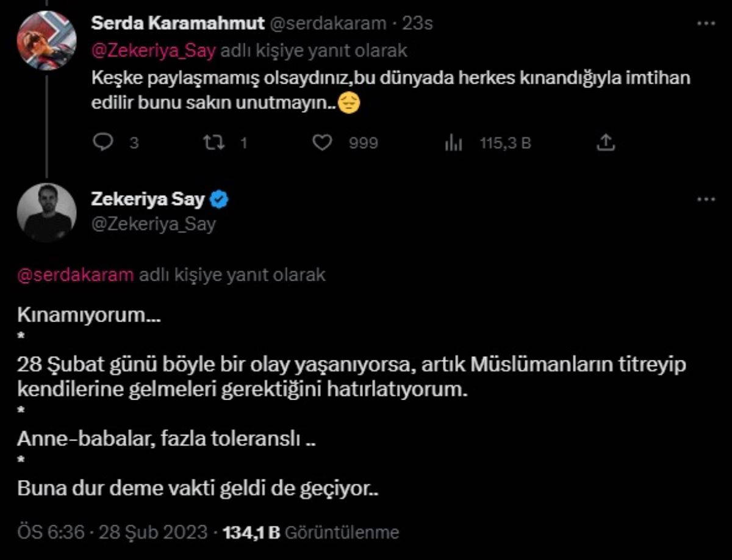Open Serda Karamahmut display name
Screen dimensions: 732x560
tap(178, 23)
